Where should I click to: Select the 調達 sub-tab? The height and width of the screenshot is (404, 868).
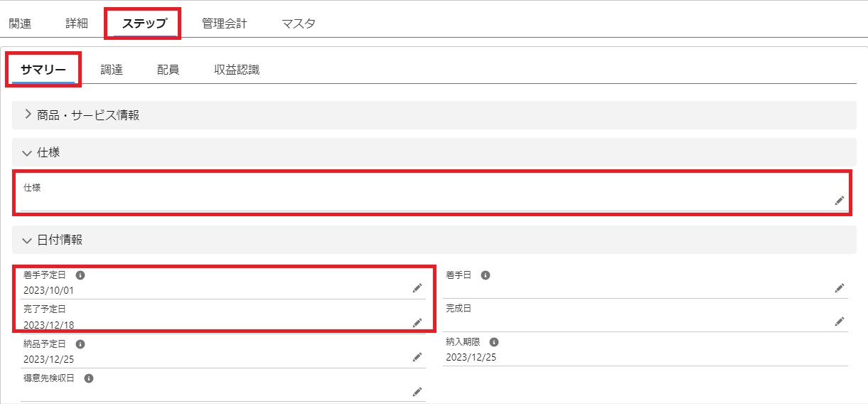[112, 70]
